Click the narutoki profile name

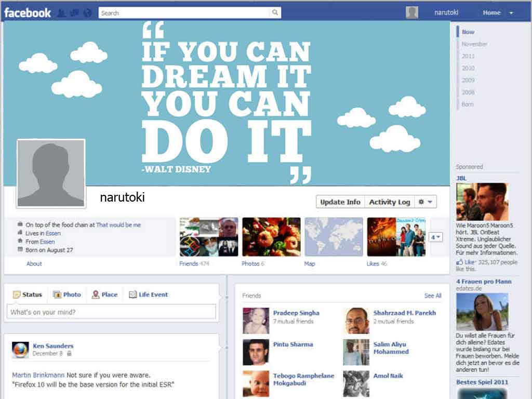[x=123, y=197]
